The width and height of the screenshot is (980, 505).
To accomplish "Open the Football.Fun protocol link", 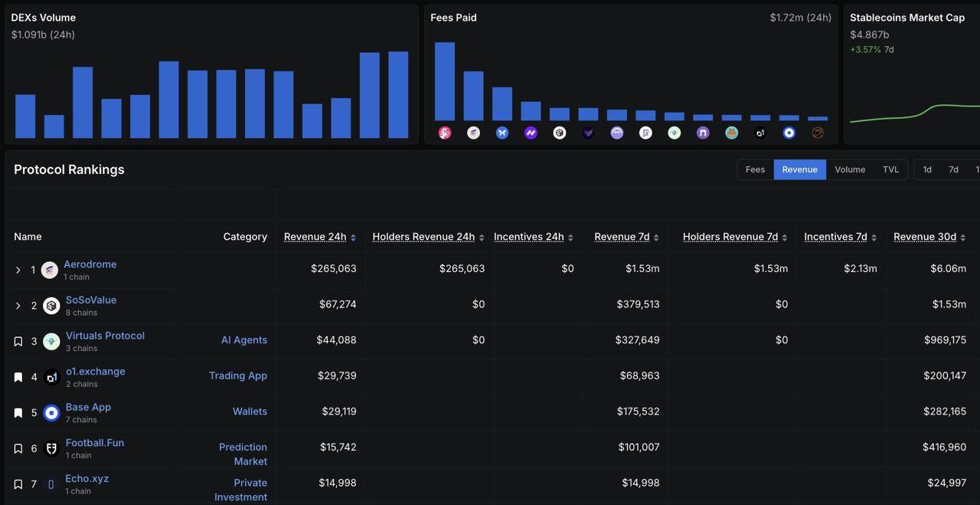I will click(x=95, y=443).
